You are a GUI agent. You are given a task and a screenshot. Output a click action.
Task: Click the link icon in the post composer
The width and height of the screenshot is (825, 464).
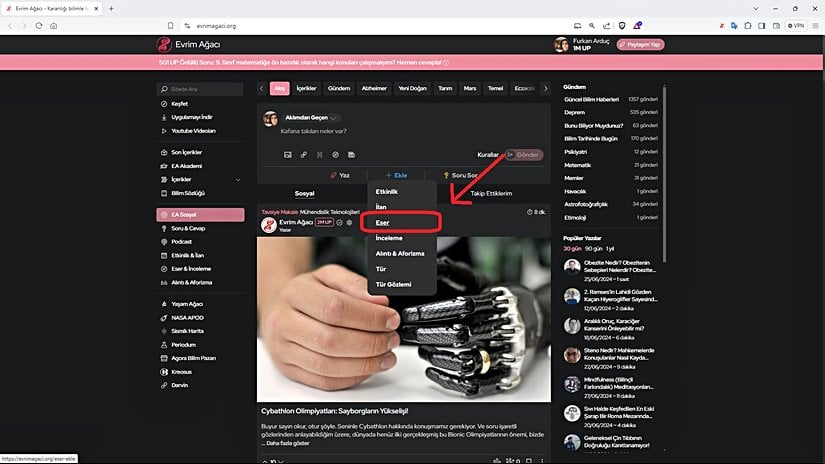click(x=304, y=155)
